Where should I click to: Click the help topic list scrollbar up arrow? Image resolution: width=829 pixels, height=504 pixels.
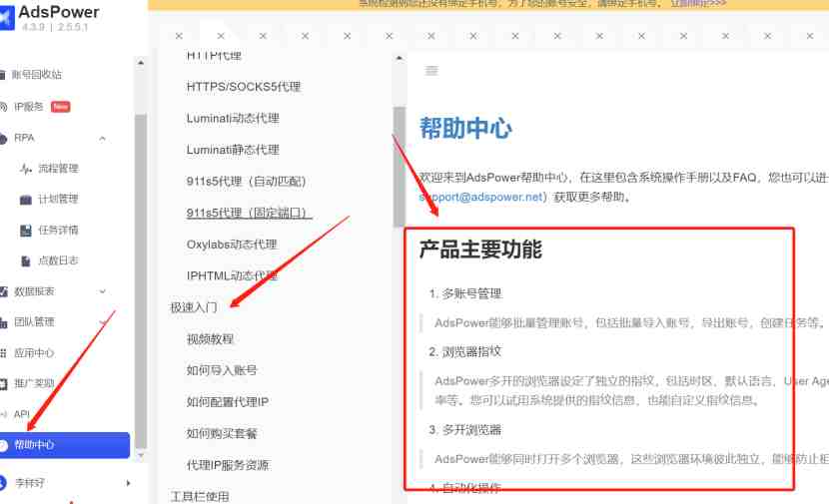coord(400,58)
